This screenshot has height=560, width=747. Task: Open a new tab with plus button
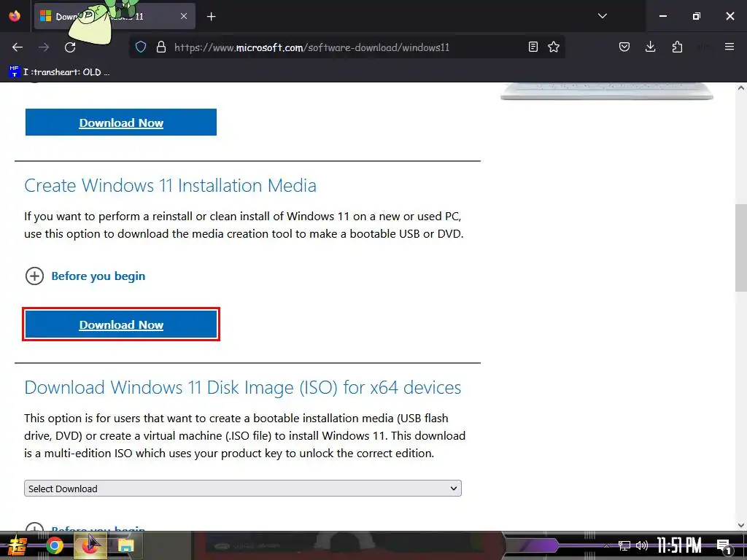point(211,17)
